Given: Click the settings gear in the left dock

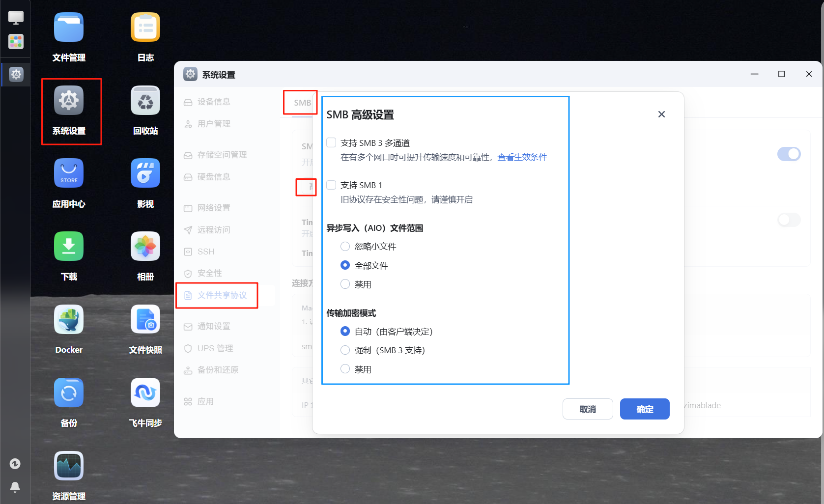Looking at the screenshot, I should click(x=16, y=74).
